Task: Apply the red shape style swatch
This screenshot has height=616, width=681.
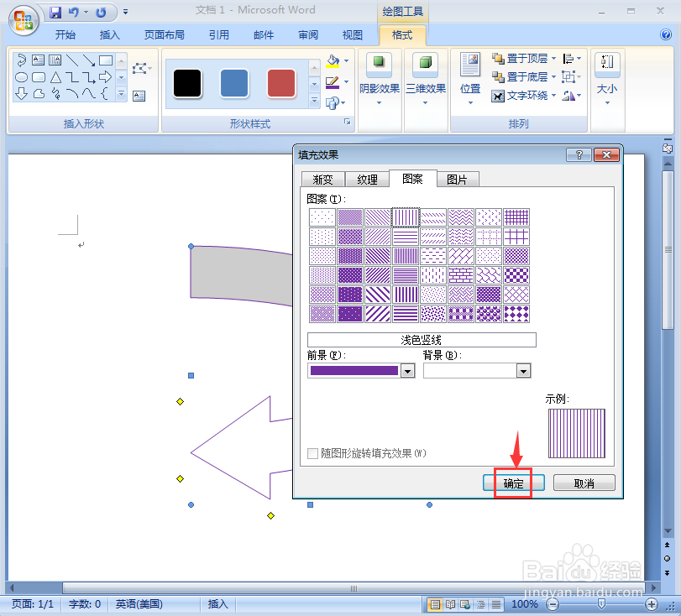Action: tap(281, 83)
